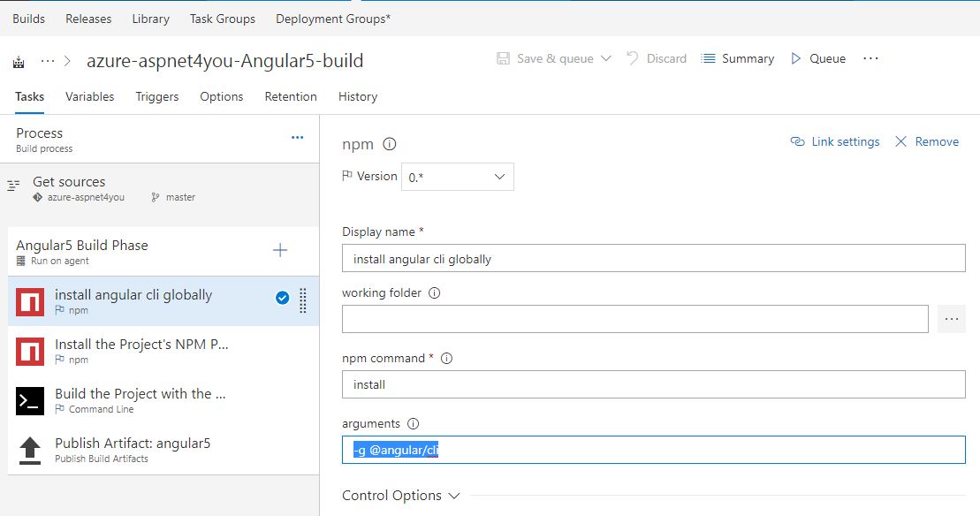Add a task to Angular5 Build Phase

pyautogui.click(x=280, y=251)
